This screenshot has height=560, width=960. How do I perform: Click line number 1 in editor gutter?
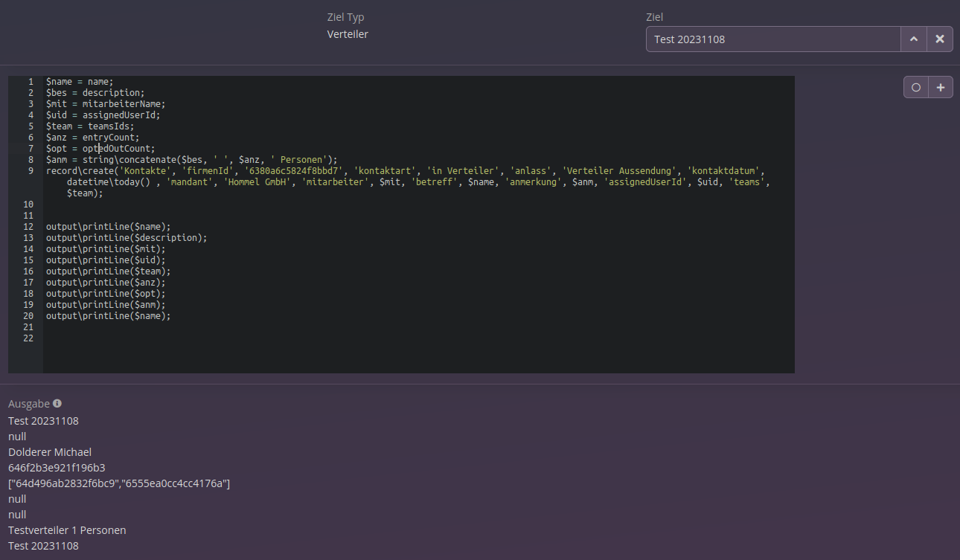30,82
